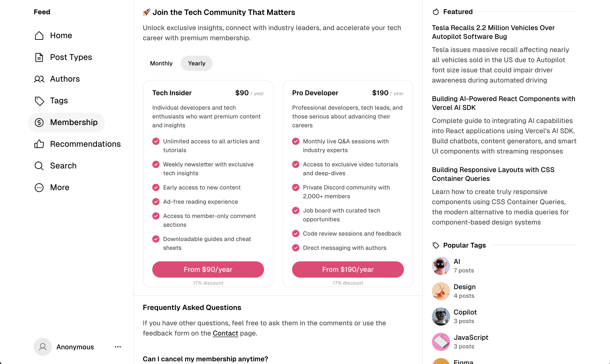The width and height of the screenshot is (610, 364).
Task: Click the Featured section flame icon
Action: (x=436, y=12)
